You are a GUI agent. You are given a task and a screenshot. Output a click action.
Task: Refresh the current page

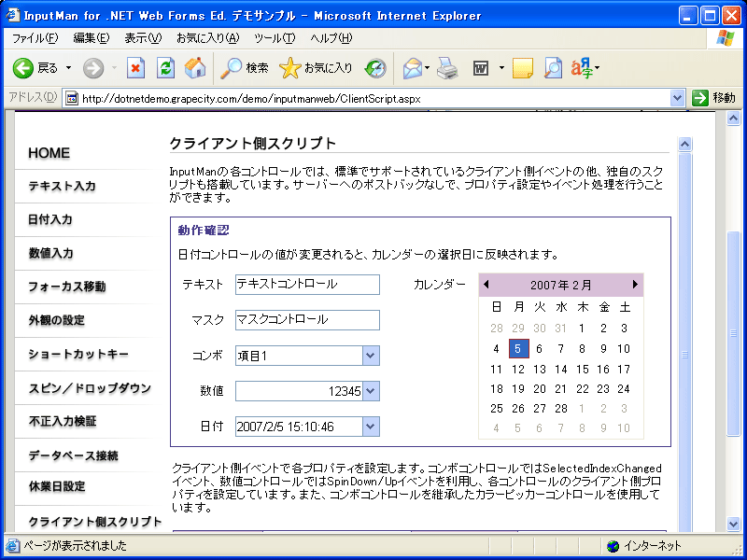[x=164, y=67]
